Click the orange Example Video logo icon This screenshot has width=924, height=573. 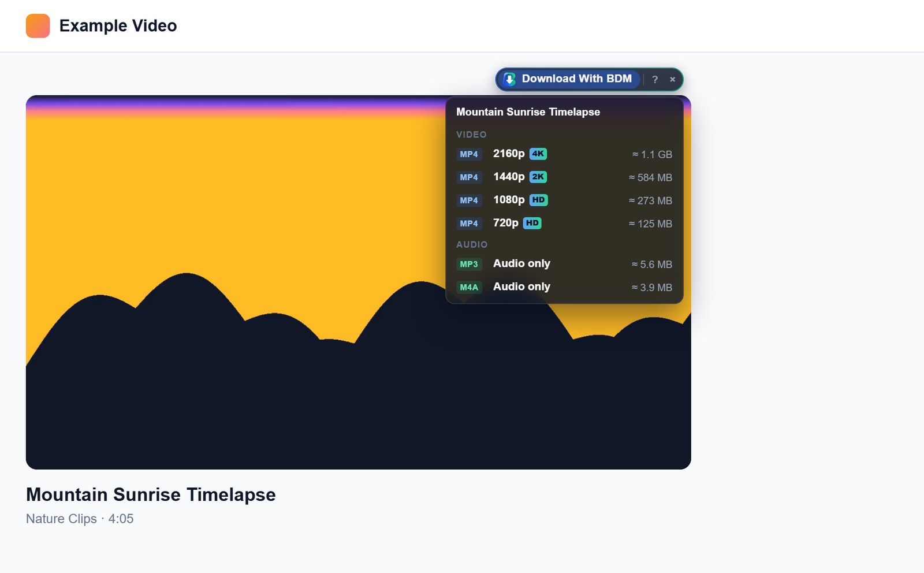point(38,26)
